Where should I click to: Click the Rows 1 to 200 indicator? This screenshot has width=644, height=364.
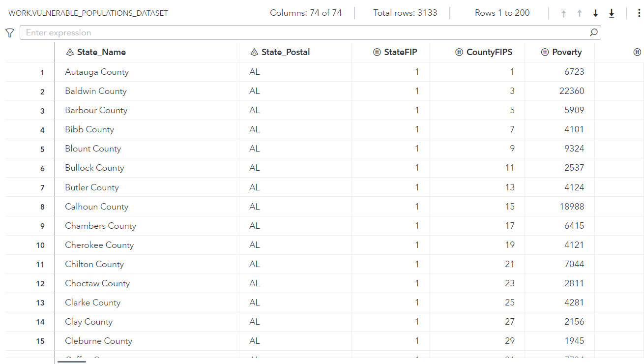point(502,13)
